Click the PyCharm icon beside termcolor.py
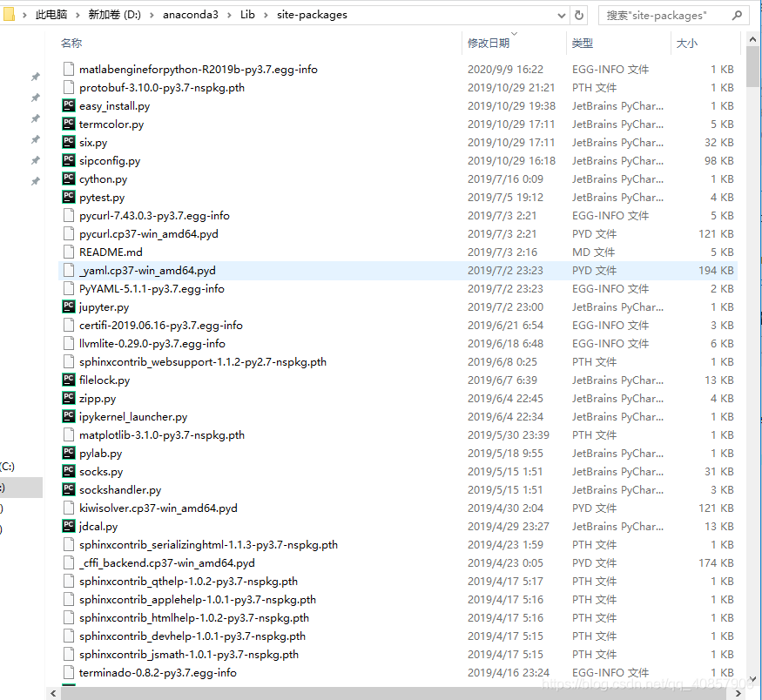The image size is (762, 700). coord(69,124)
